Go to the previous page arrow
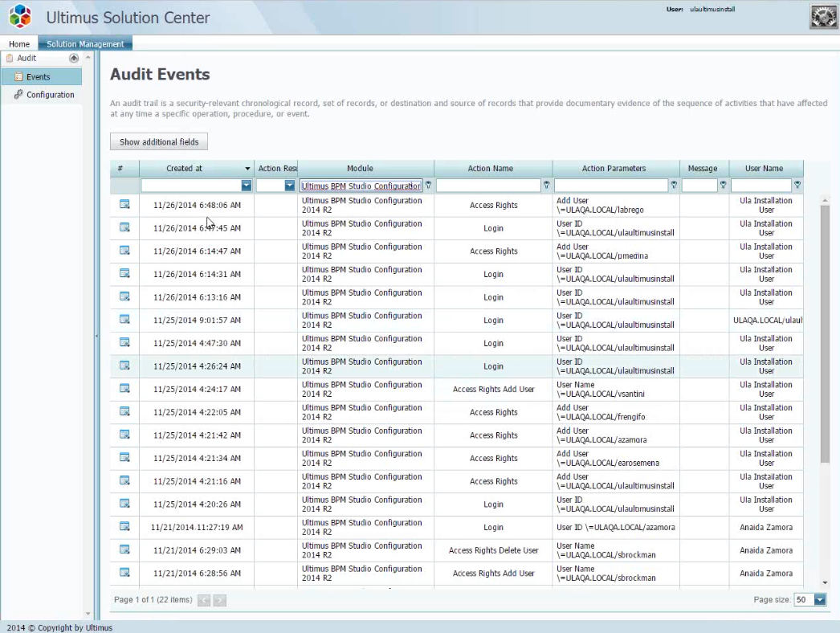 (x=204, y=600)
